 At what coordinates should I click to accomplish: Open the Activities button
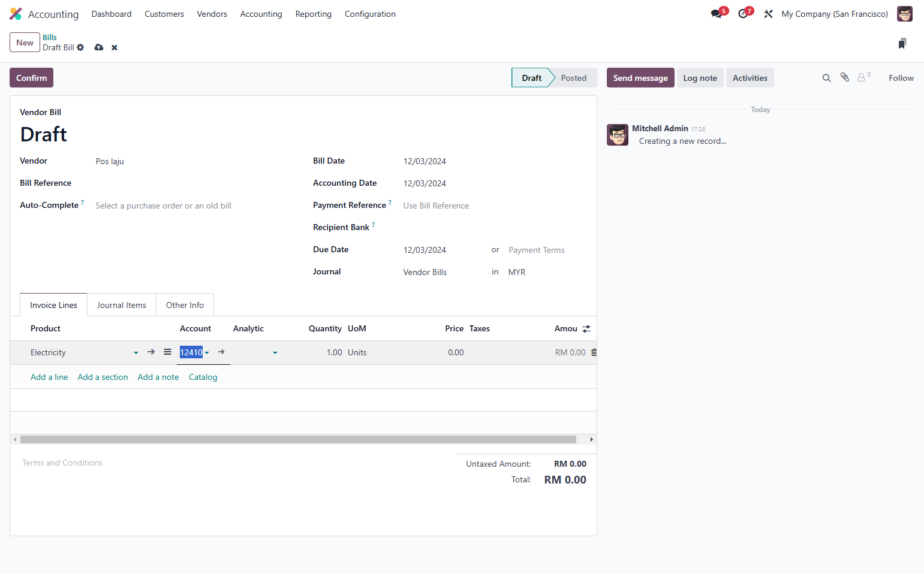[x=750, y=78]
